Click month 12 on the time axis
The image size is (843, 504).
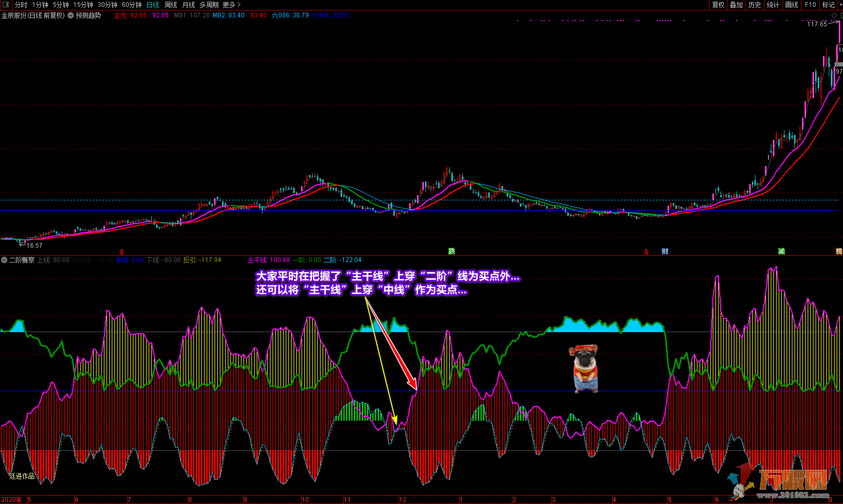point(403,499)
